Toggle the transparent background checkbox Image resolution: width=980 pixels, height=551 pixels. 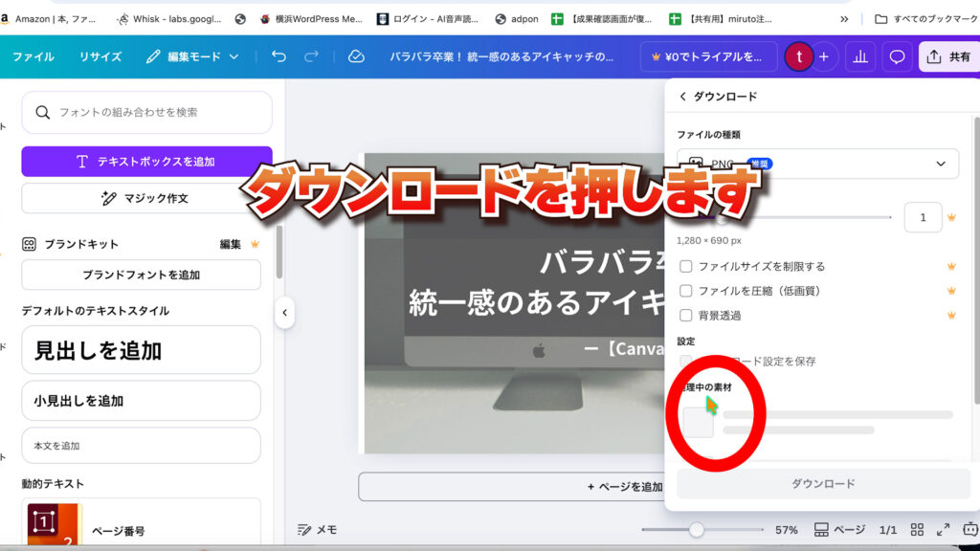click(x=685, y=315)
